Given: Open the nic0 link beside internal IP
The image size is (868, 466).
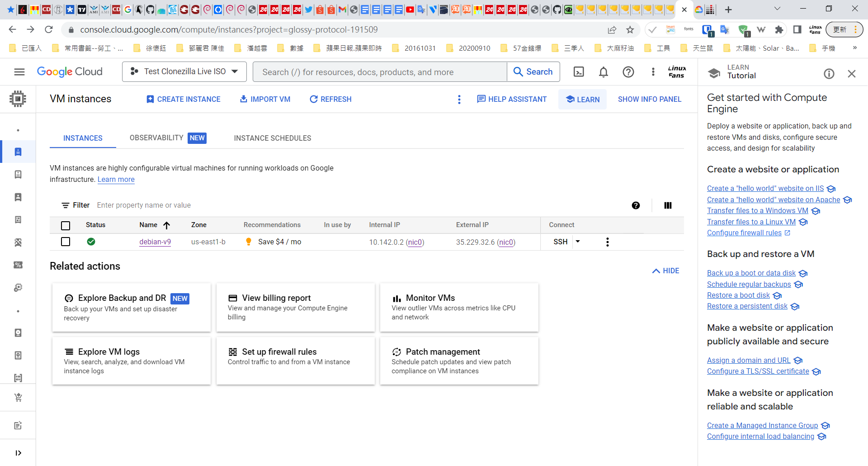Looking at the screenshot, I should (415, 243).
